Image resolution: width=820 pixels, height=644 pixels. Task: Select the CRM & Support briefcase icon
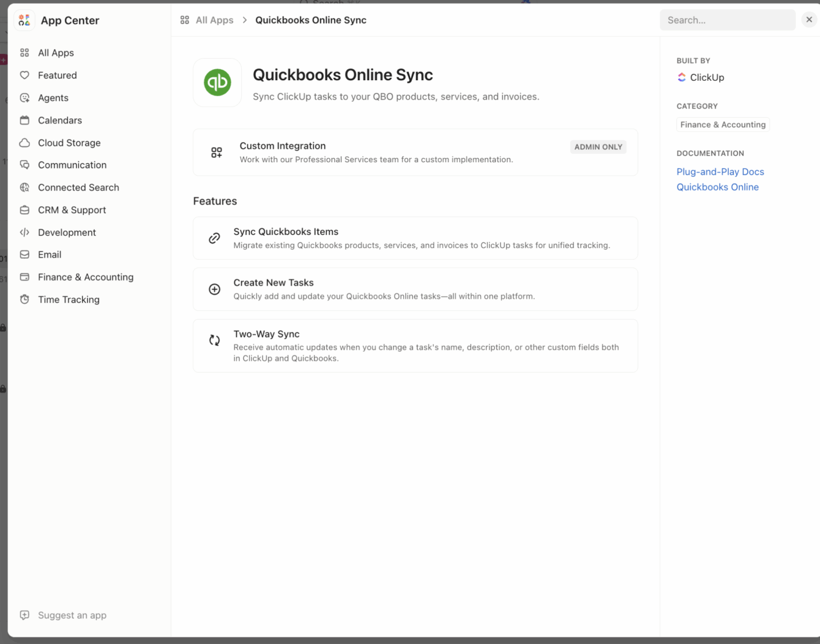coord(25,210)
